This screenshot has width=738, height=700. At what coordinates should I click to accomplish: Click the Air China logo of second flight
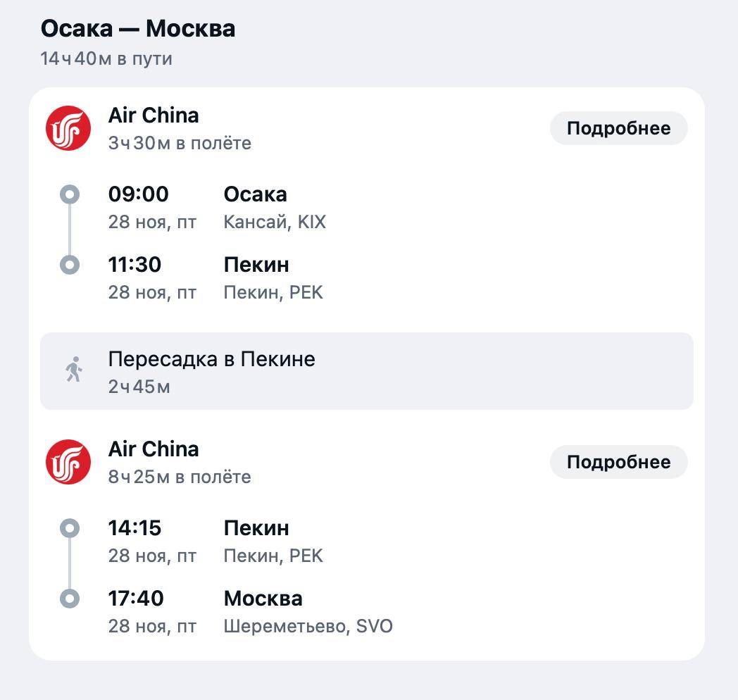68,462
